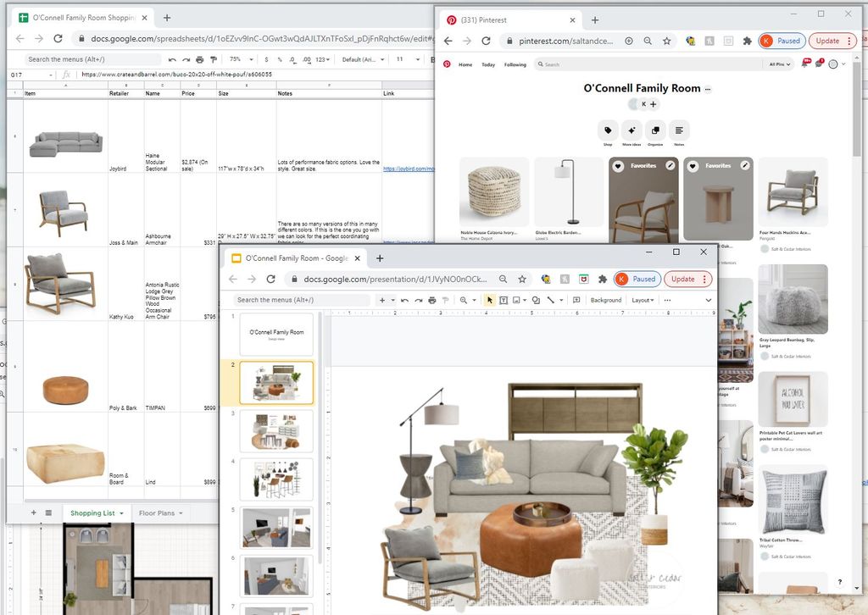Open Pinterest messages icon

(x=820, y=64)
